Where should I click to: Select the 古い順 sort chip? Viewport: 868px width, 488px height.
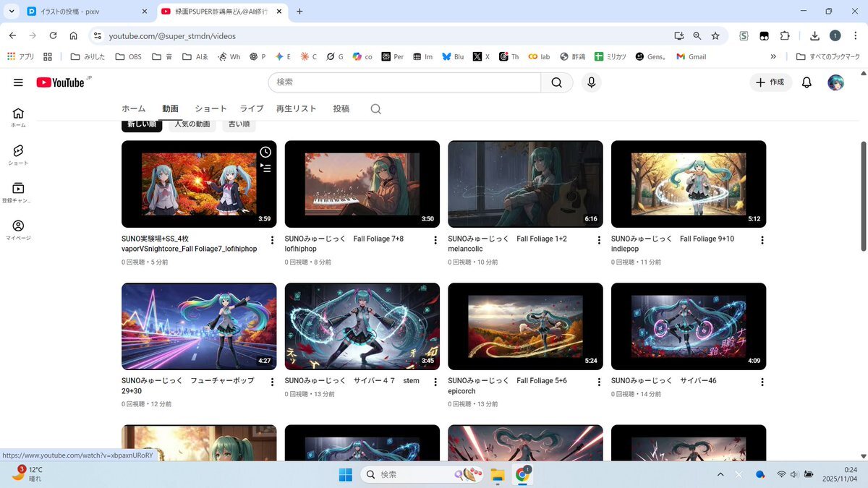click(239, 124)
